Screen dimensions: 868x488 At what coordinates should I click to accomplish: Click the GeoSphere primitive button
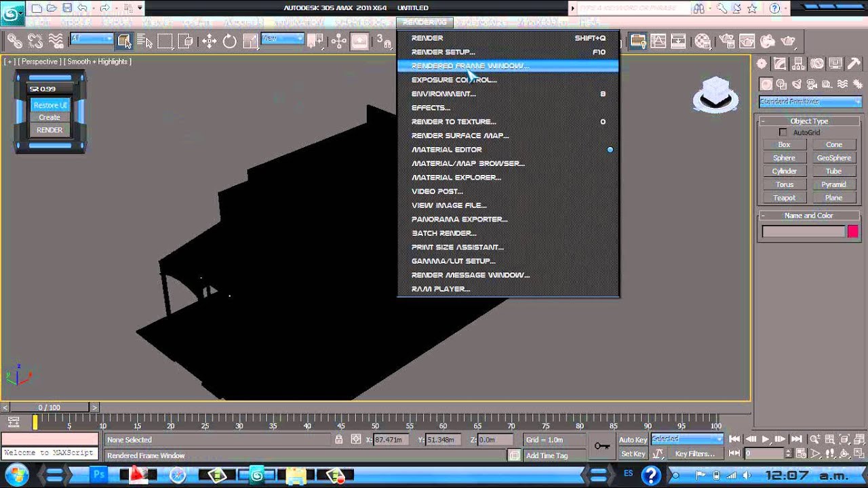click(x=833, y=158)
